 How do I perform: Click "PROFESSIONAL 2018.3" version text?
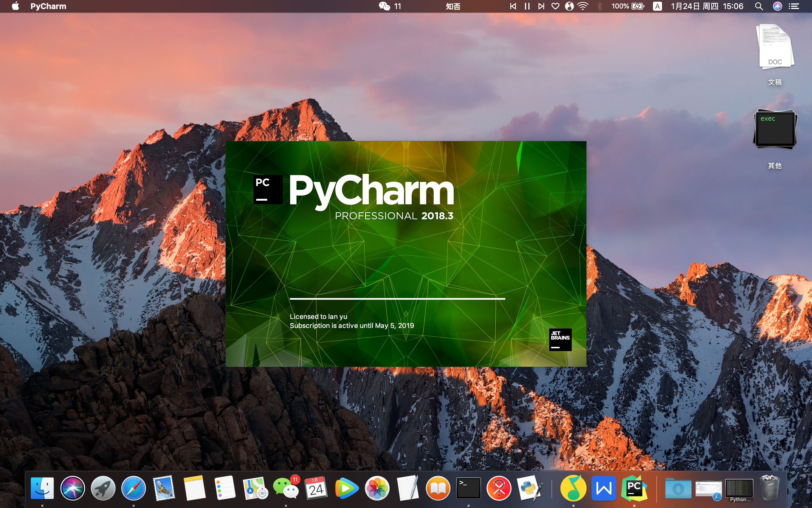[394, 216]
